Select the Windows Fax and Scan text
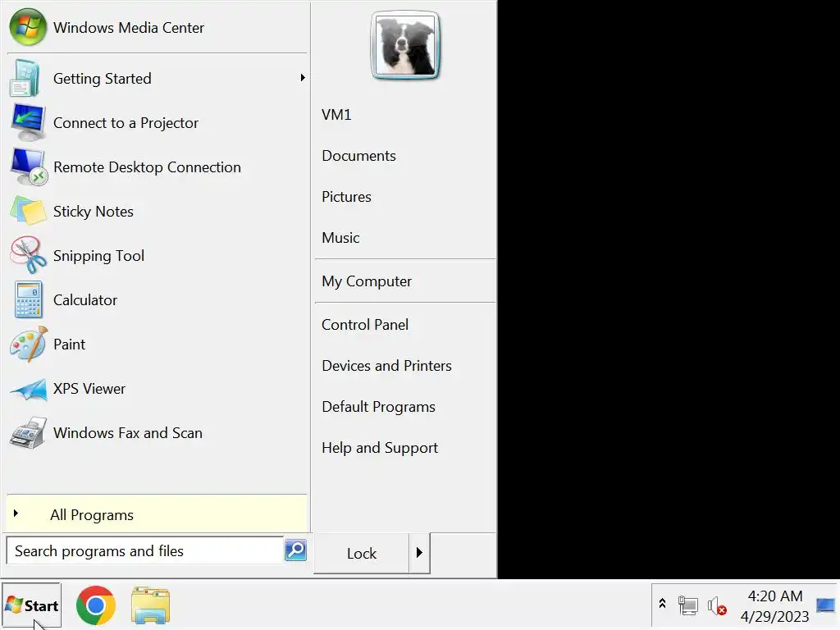Image resolution: width=840 pixels, height=630 pixels. click(x=128, y=433)
